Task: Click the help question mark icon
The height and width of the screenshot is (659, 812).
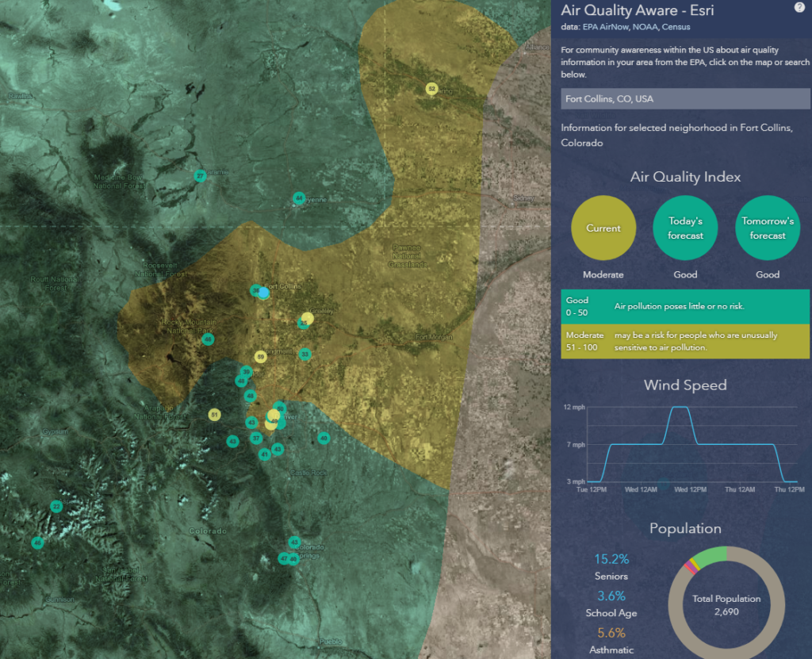Action: (799, 8)
